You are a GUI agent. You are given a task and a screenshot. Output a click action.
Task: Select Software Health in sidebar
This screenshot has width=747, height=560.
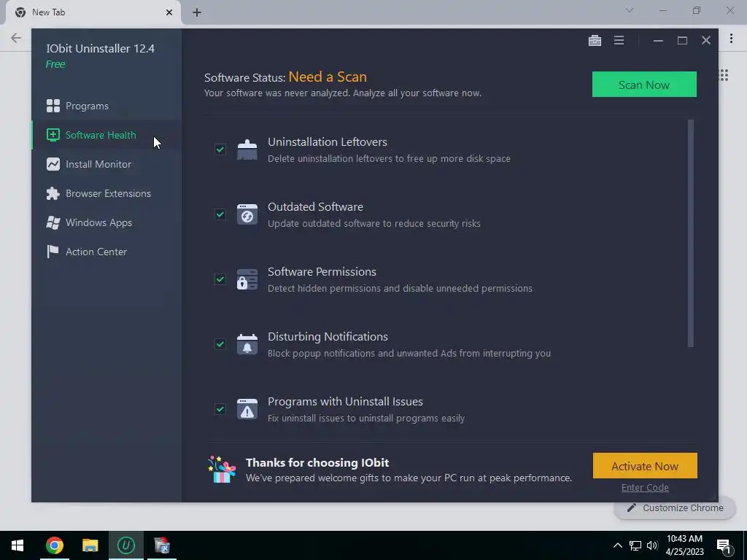(x=107, y=135)
